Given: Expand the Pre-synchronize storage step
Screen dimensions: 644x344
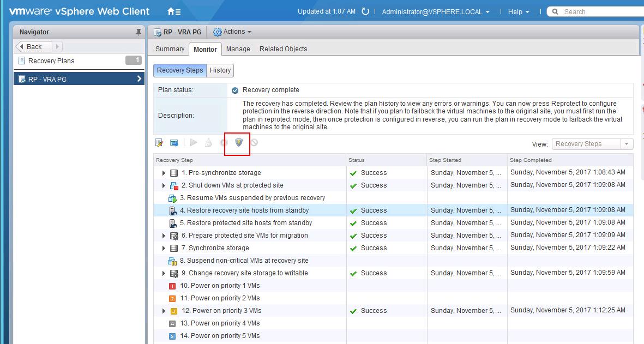Looking at the screenshot, I should click(x=164, y=173).
